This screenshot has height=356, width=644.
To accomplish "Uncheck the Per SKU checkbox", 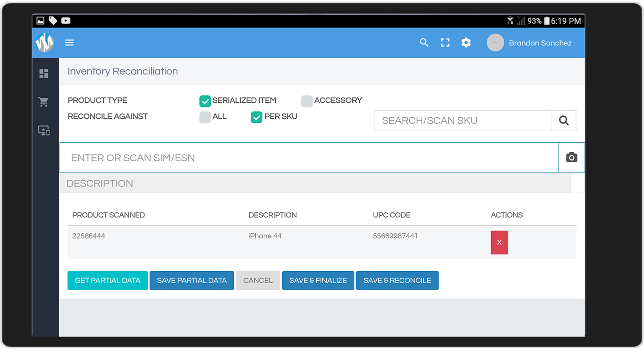I will click(x=256, y=117).
